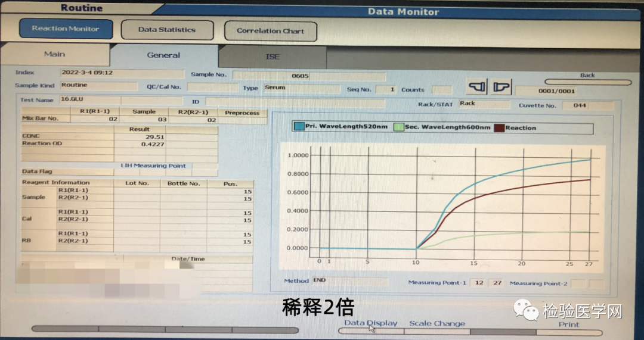The width and height of the screenshot is (644, 340).
Task: Click the Method field showing END
Action: [349, 280]
